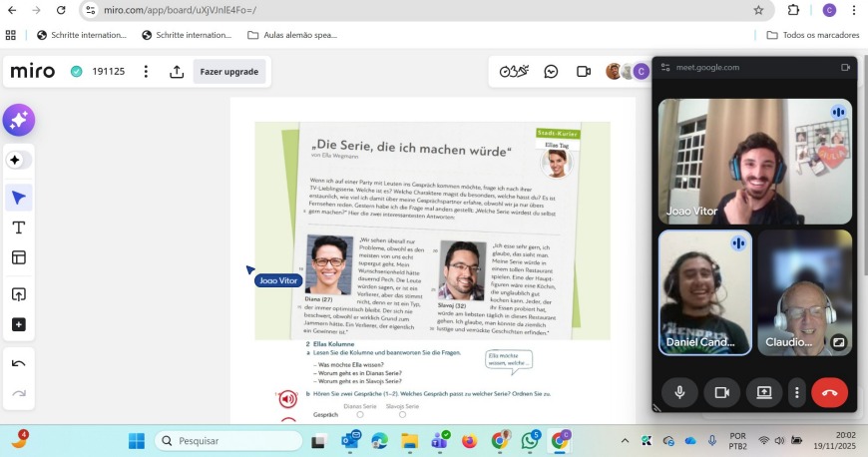The width and height of the screenshot is (868, 457).
Task: Start Miro video call camera icon
Action: 584,72
